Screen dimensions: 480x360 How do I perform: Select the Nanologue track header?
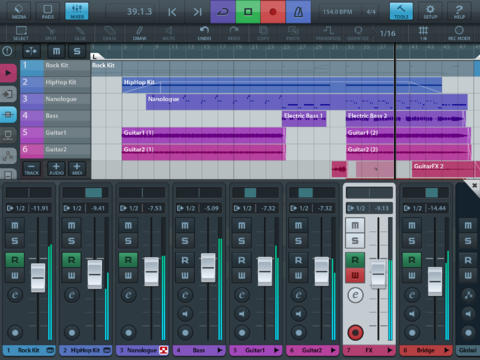point(55,99)
